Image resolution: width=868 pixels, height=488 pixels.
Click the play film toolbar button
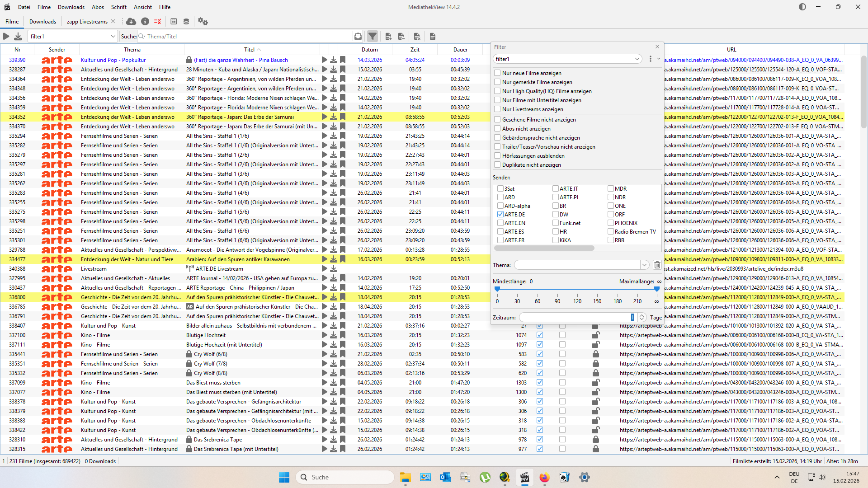[x=6, y=36]
